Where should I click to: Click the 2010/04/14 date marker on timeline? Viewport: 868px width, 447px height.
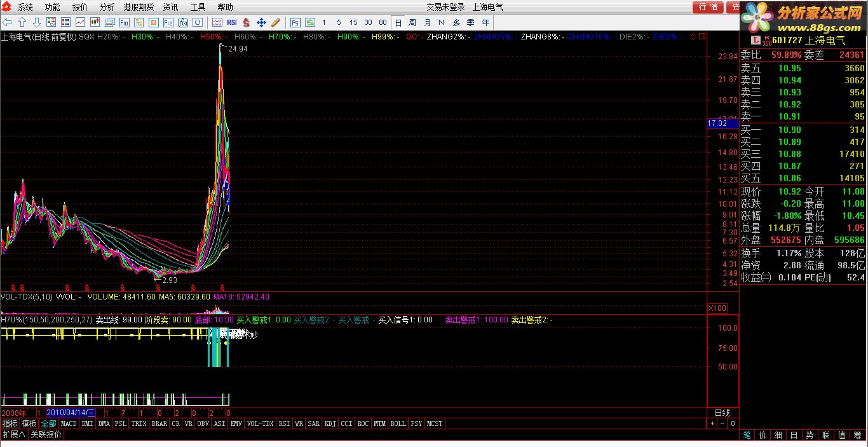coord(70,413)
